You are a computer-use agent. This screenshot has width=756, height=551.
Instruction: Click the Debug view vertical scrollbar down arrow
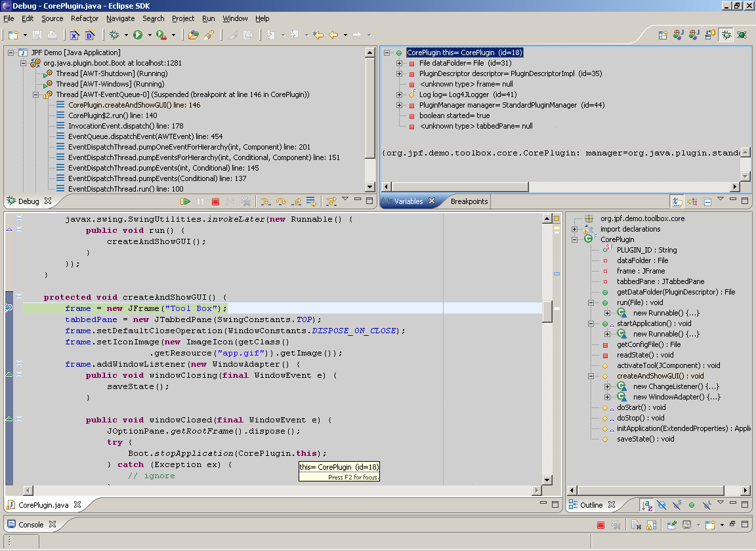[x=370, y=187]
